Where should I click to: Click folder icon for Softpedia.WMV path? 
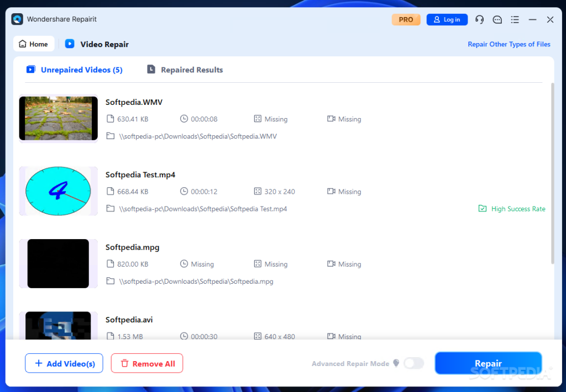coord(111,136)
